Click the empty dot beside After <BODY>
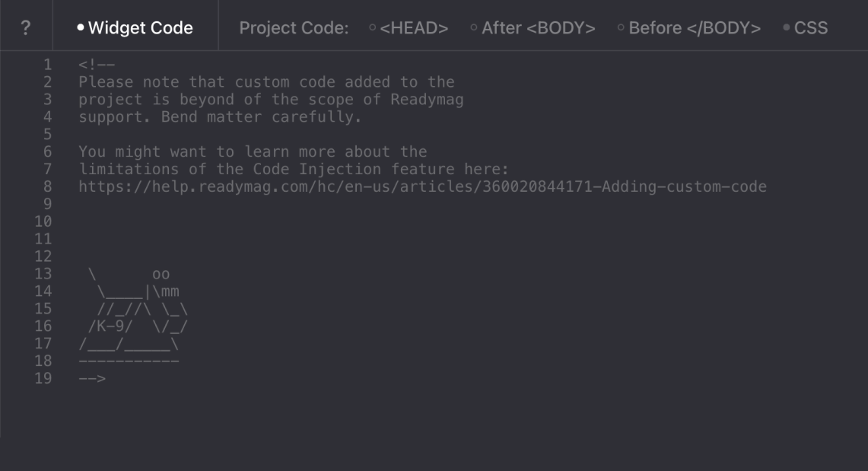The height and width of the screenshot is (471, 868). 474,27
